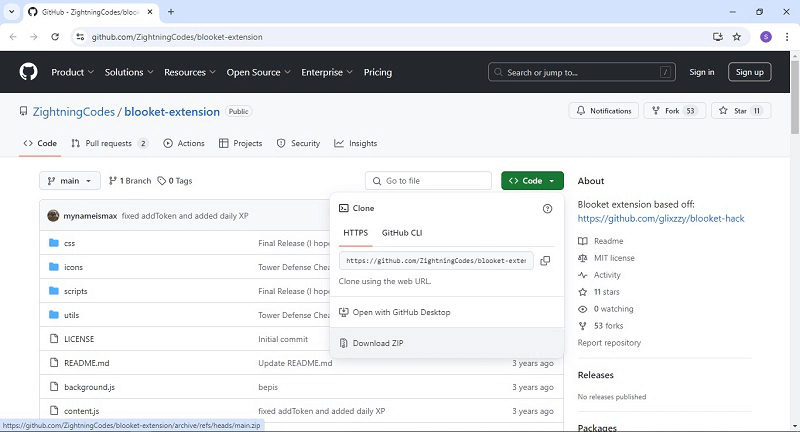
Task: Click the Notifications bell button
Action: pos(604,111)
